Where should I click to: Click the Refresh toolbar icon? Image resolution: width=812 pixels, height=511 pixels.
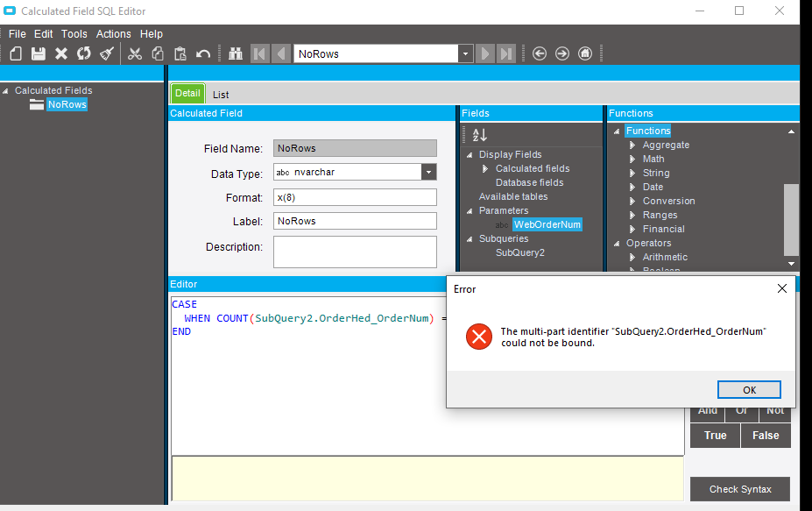[84, 53]
